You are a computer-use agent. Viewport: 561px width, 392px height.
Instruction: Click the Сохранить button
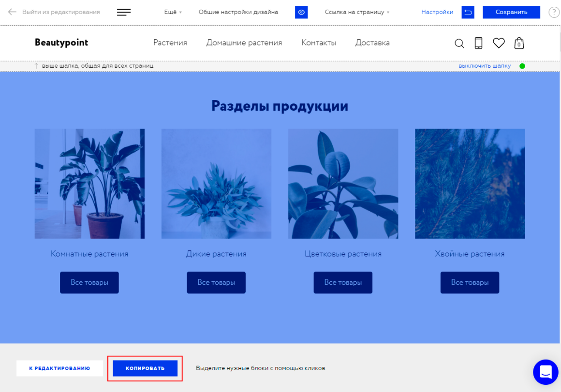pos(511,12)
